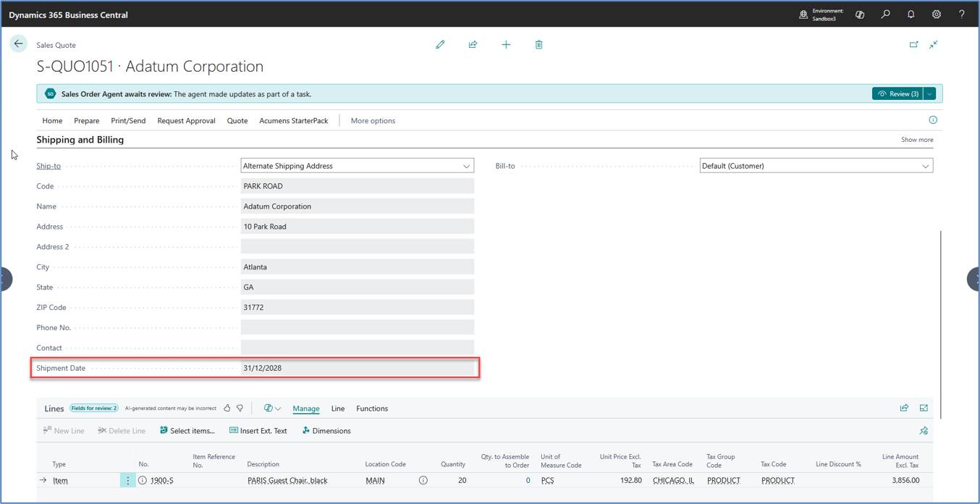Give thumbs down on AI-generated content
The image size is (980, 504).
click(x=240, y=408)
